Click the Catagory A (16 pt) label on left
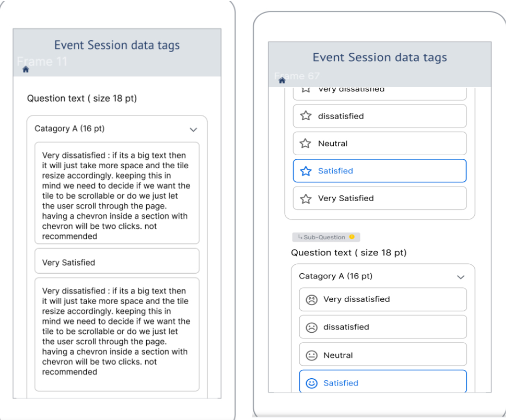 pyautogui.click(x=69, y=129)
